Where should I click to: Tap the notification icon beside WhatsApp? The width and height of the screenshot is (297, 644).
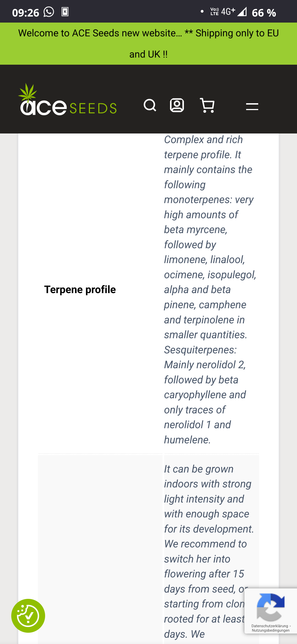pos(65,12)
